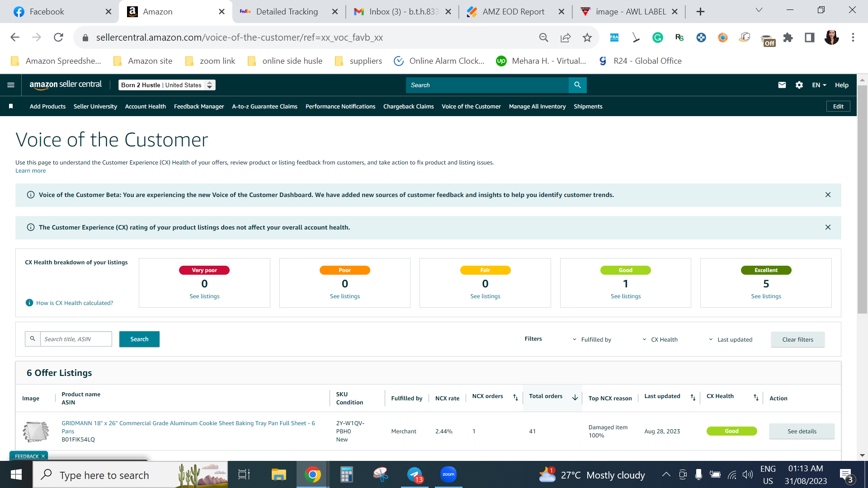This screenshot has height=488, width=868.
Task: Click the magnifier icon beside Search title, ASIN
Action: pos(33,339)
